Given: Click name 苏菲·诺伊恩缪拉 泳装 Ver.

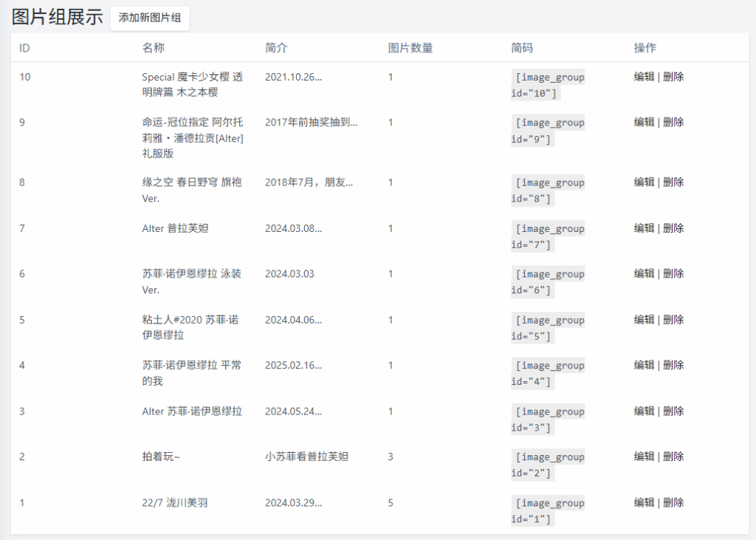Looking at the screenshot, I should [191, 281].
